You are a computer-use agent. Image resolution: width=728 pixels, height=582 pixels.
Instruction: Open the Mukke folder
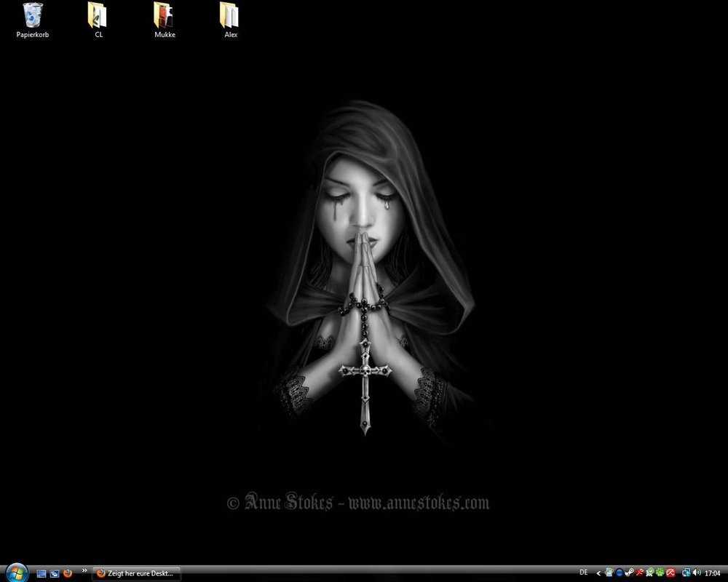coord(164,15)
